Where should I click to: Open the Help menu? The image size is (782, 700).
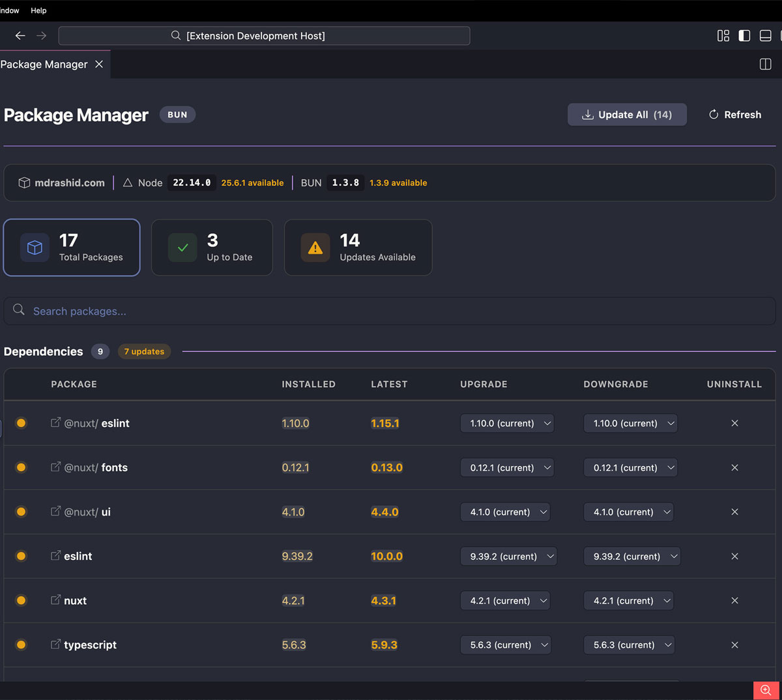(x=38, y=10)
